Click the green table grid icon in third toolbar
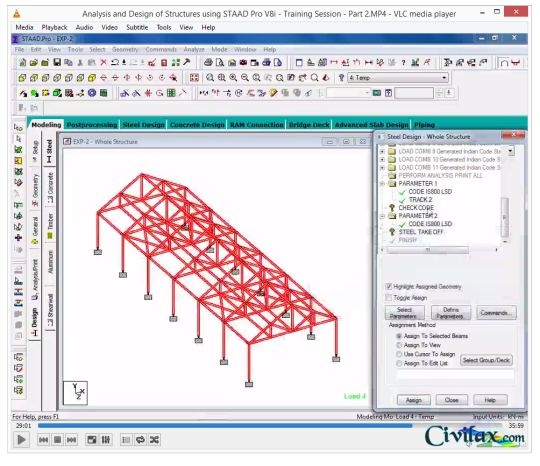540x466 pixels. pyautogui.click(x=103, y=93)
